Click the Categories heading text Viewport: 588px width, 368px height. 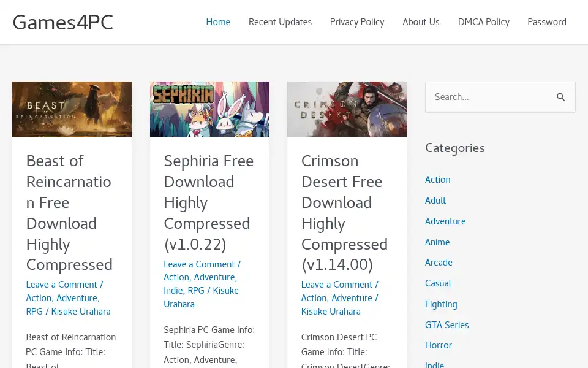[455, 148]
